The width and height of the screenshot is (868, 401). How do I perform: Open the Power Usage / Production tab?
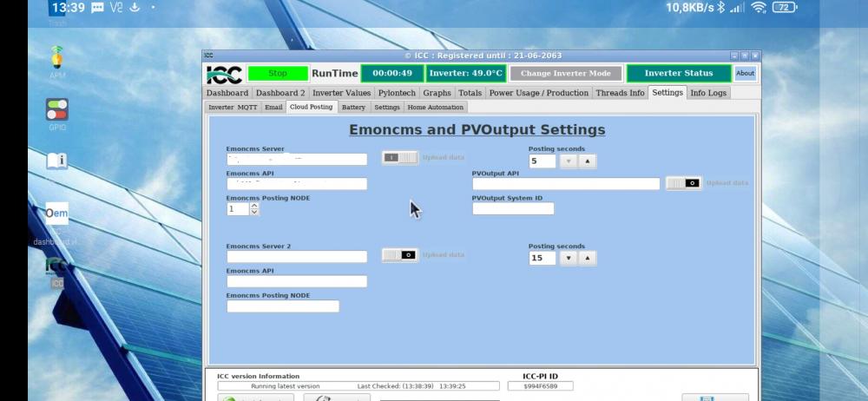point(539,93)
